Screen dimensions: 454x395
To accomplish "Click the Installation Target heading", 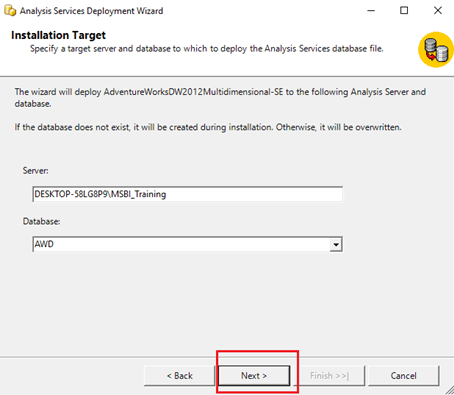I will [x=58, y=35].
